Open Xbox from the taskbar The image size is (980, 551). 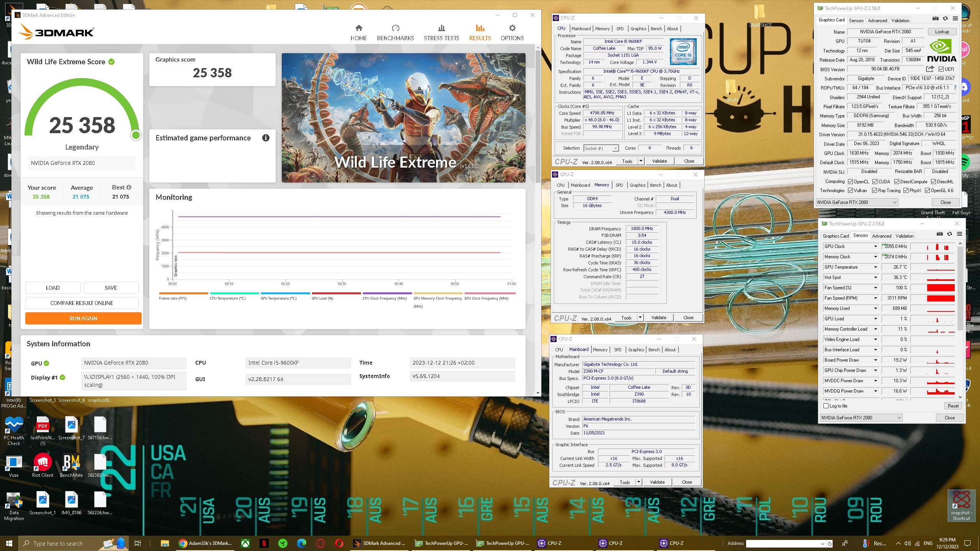[x=245, y=543]
